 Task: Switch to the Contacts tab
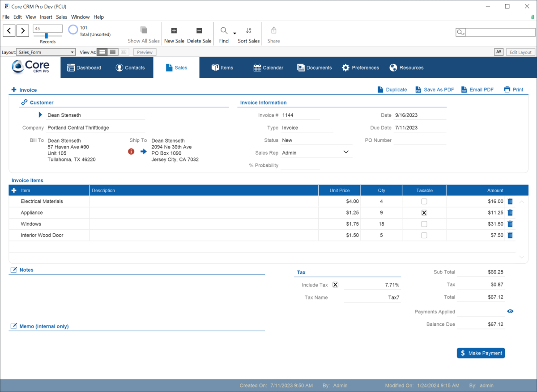[x=130, y=67]
